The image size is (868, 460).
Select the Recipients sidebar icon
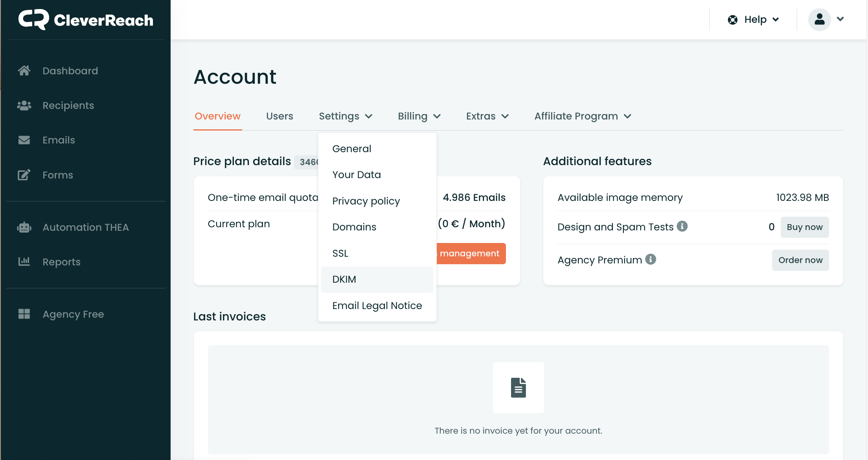click(24, 105)
